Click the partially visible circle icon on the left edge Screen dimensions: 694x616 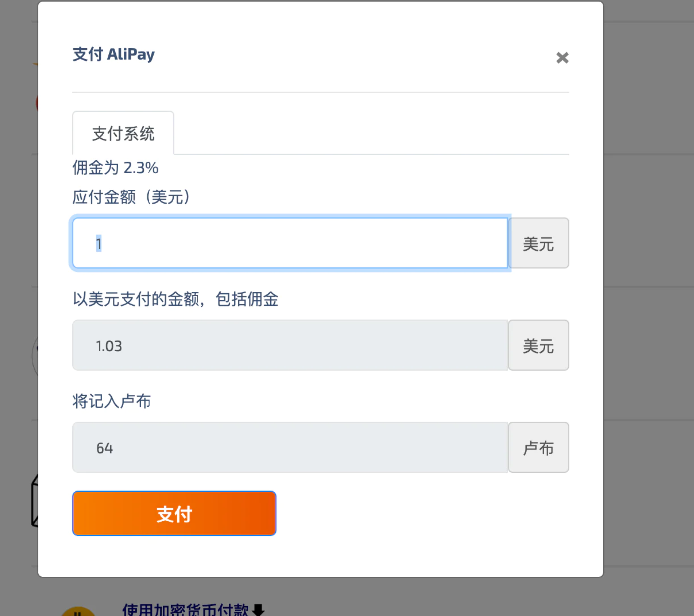[x=35, y=356]
